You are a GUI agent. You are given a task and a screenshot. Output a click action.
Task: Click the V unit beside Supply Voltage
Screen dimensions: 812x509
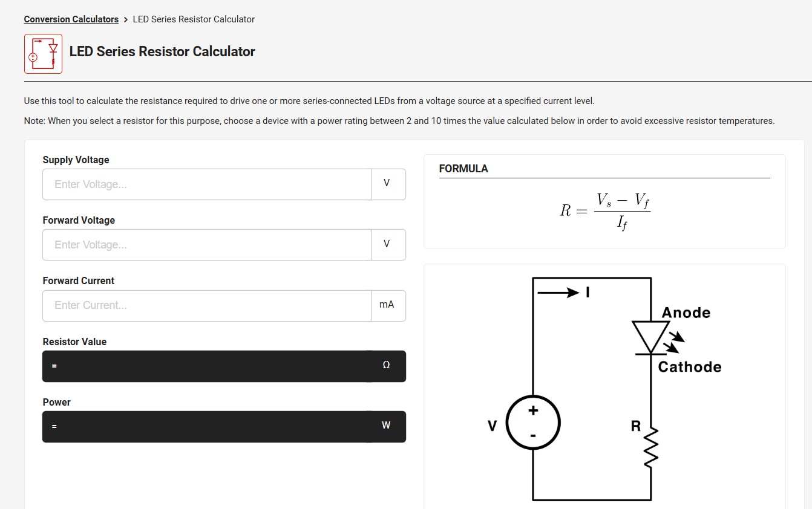click(x=388, y=184)
